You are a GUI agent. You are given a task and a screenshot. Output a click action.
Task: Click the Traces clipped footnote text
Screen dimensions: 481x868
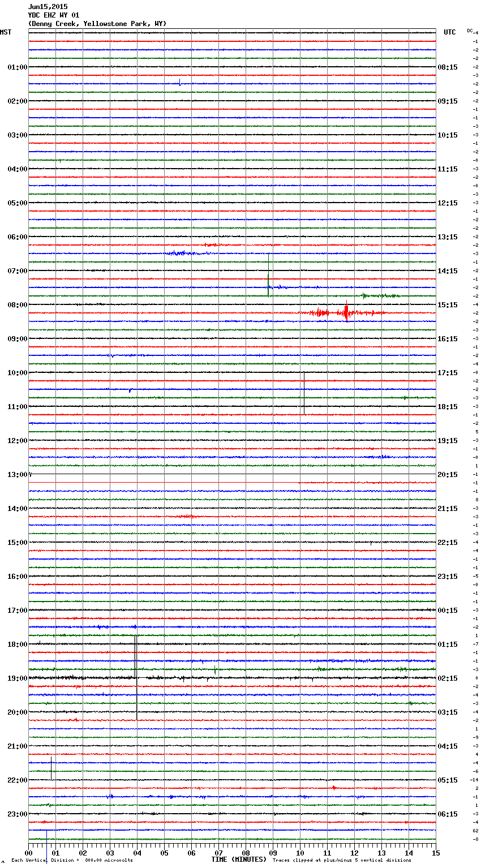[342, 861]
